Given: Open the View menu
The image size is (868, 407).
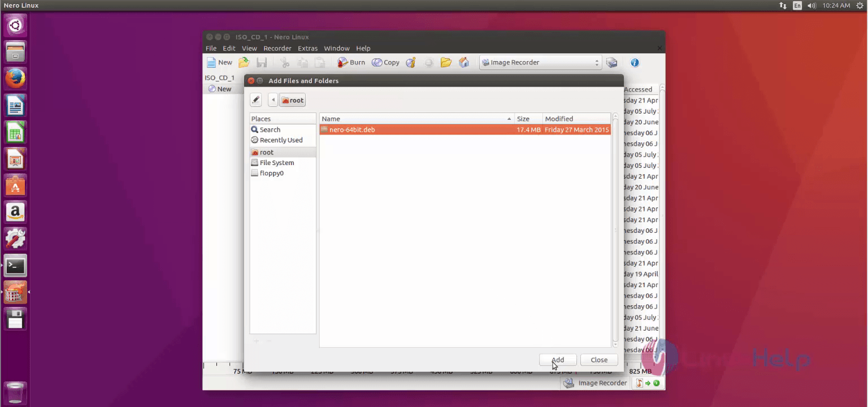Looking at the screenshot, I should pos(249,49).
